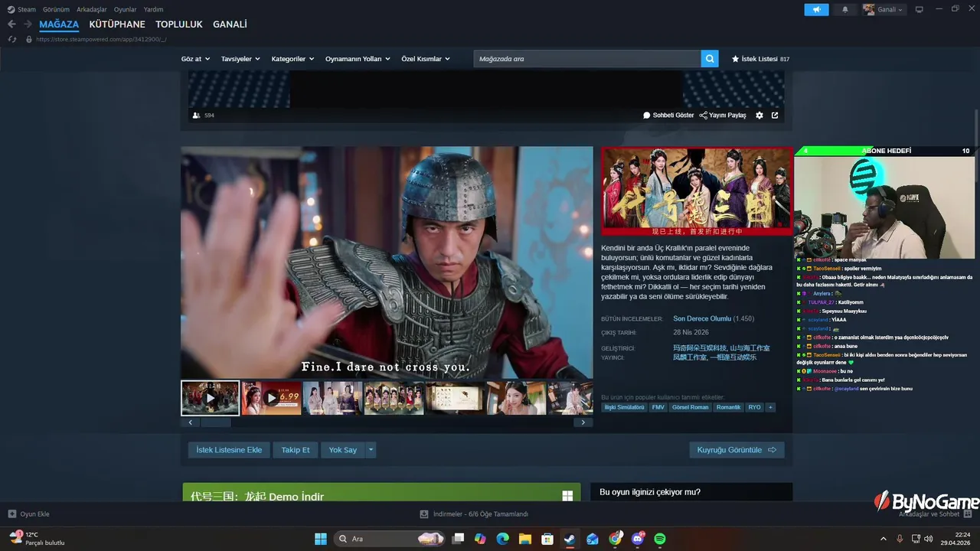
Task: Click the magnifier search button in store
Action: (x=710, y=59)
